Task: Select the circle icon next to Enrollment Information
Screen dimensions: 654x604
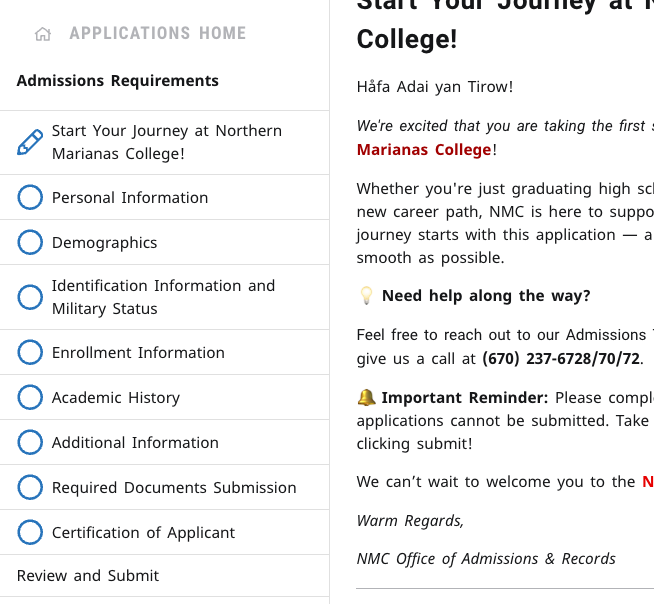Action: tap(30, 352)
